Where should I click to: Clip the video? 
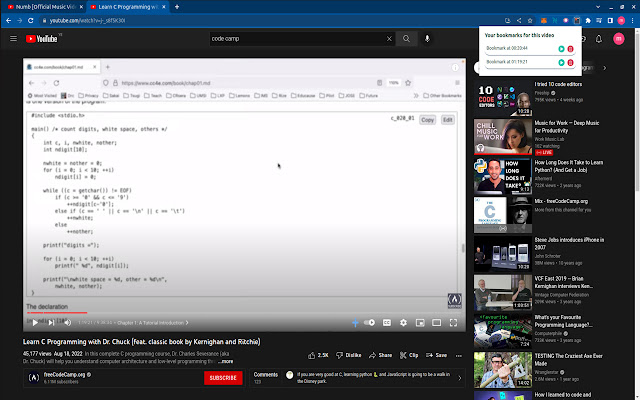tap(409, 356)
